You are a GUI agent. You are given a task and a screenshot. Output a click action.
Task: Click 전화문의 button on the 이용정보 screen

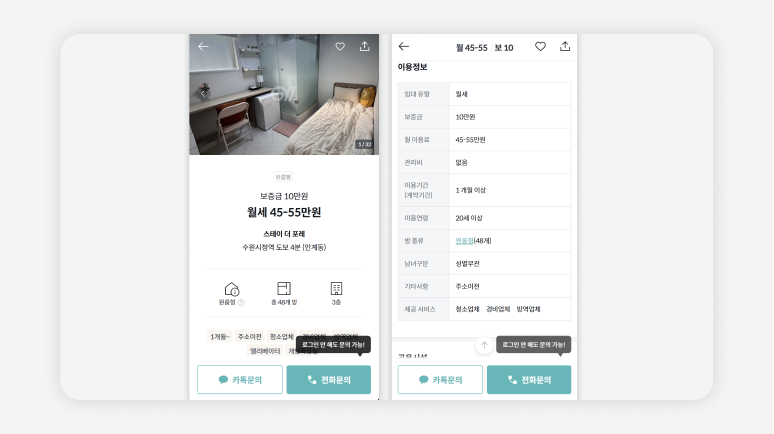click(529, 380)
